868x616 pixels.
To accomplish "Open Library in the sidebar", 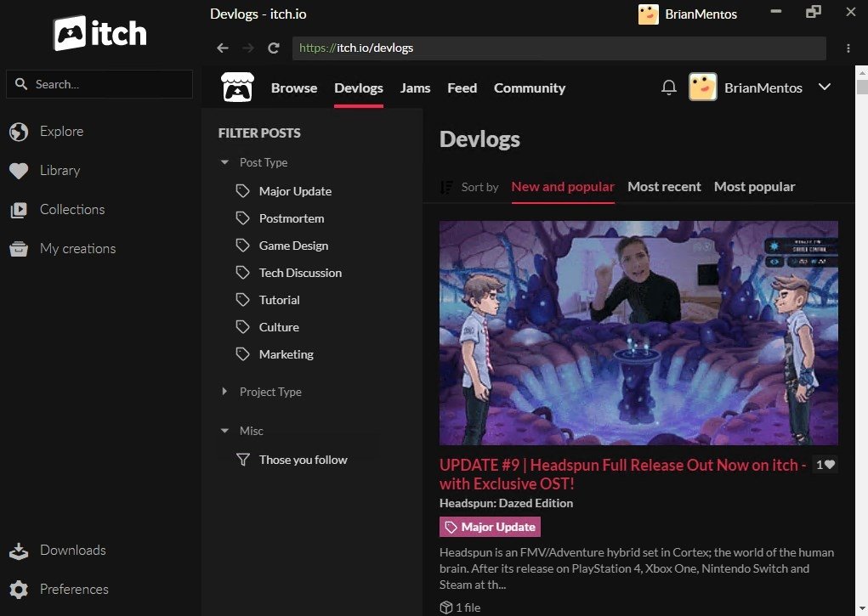I will [60, 171].
